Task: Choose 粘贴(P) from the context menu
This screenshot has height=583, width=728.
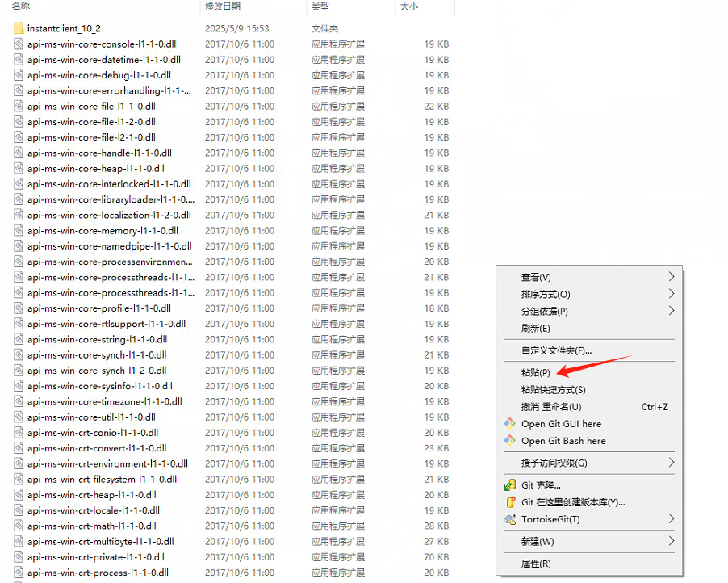Action: [536, 372]
